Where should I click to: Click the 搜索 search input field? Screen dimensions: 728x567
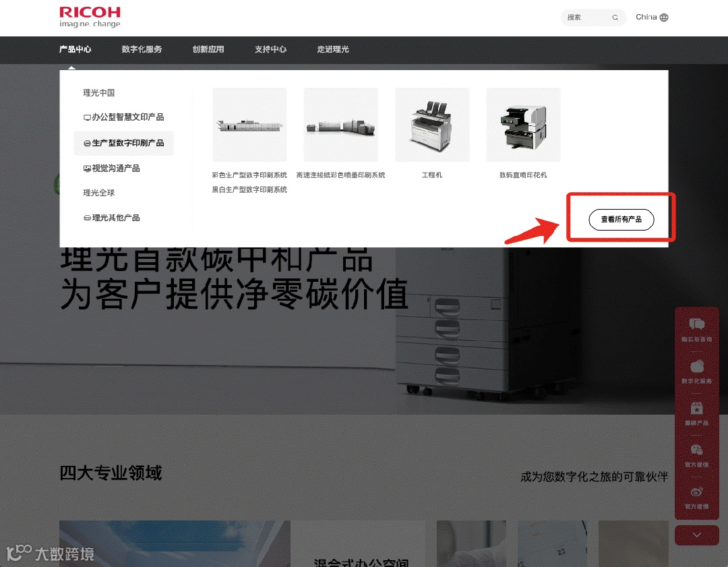click(x=593, y=18)
